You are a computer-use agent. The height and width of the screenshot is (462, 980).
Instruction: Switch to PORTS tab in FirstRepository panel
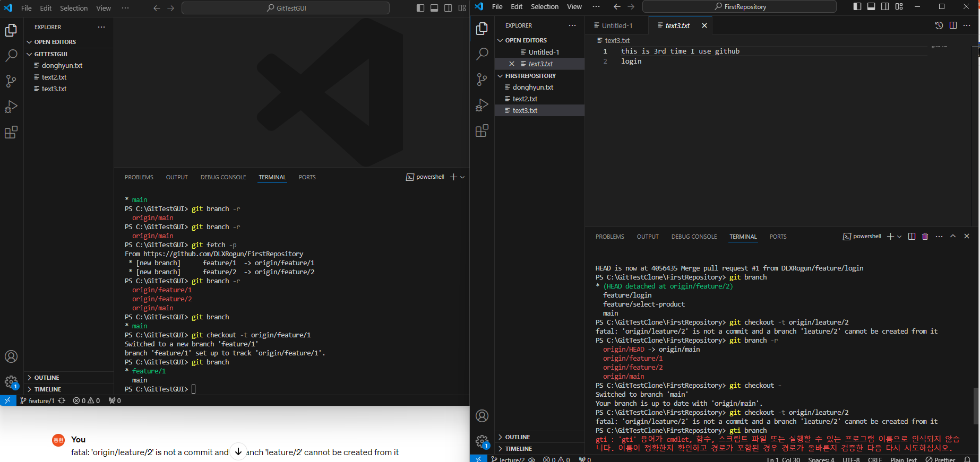(778, 237)
